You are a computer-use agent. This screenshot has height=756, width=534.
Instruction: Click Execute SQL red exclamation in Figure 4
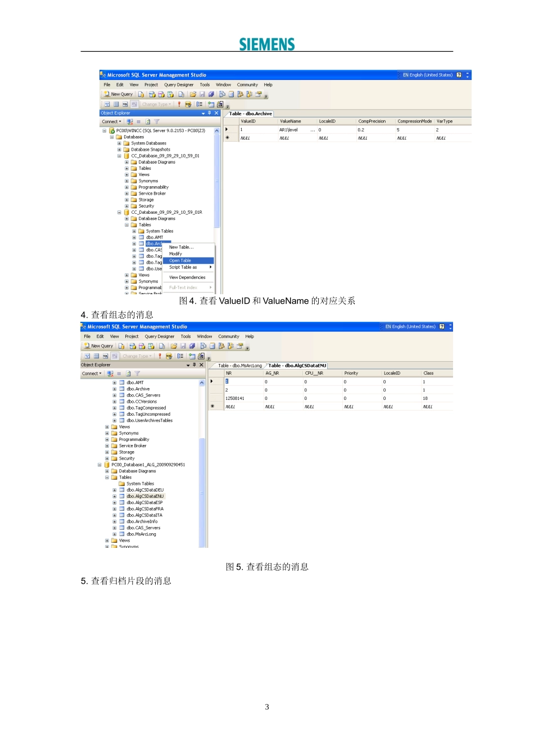coord(179,104)
